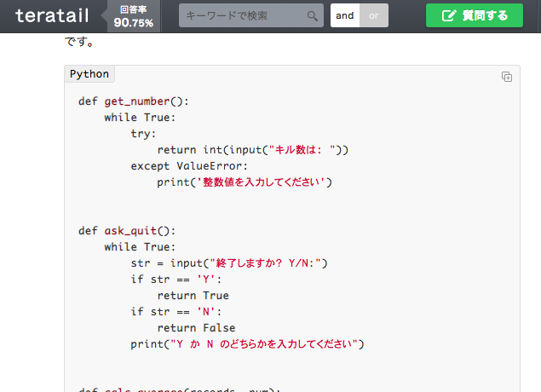Screen dimensions: 541x392
Task: Focus the キーワードで検索 search field
Action: coord(251,15)
